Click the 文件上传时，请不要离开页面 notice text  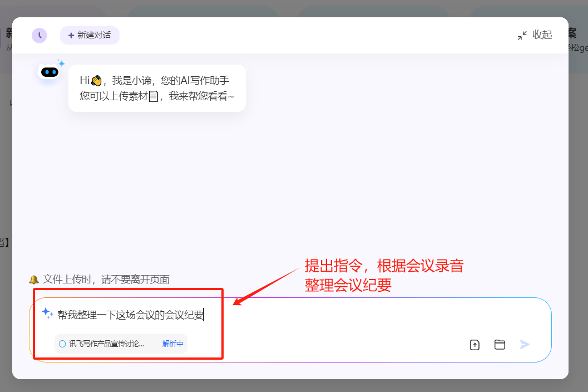point(106,280)
